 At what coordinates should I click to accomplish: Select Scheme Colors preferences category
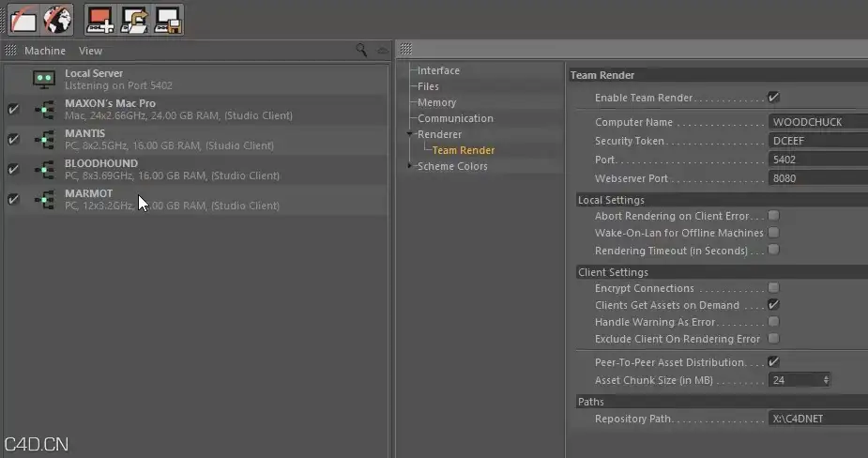pos(452,166)
